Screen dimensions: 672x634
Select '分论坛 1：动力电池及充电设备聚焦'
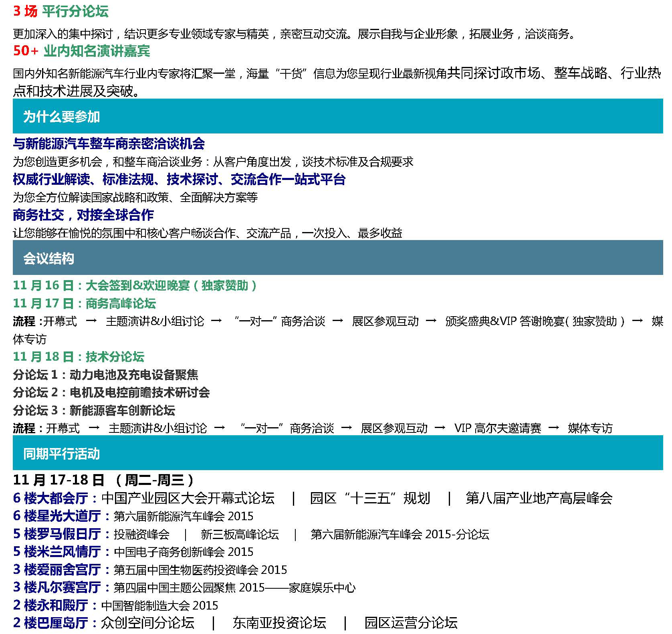point(105,375)
